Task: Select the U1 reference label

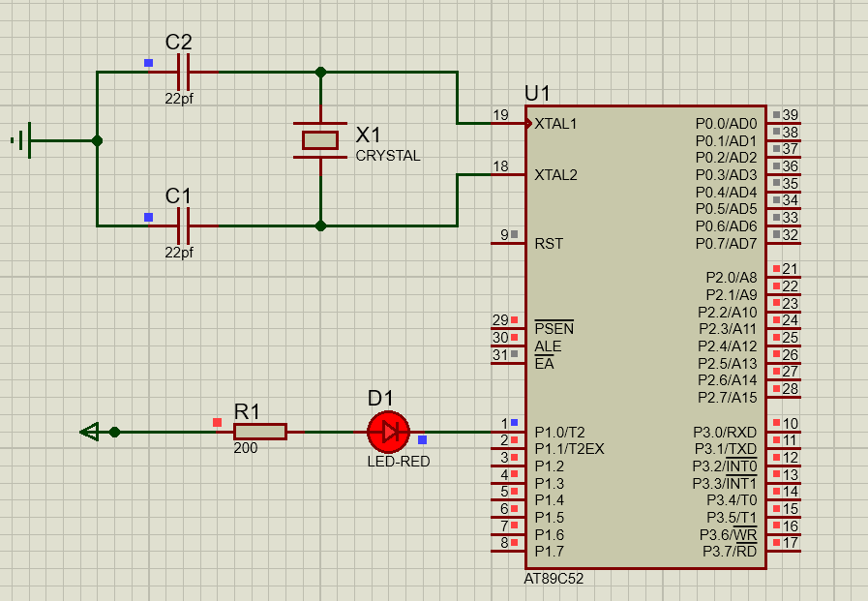Action: [x=537, y=94]
